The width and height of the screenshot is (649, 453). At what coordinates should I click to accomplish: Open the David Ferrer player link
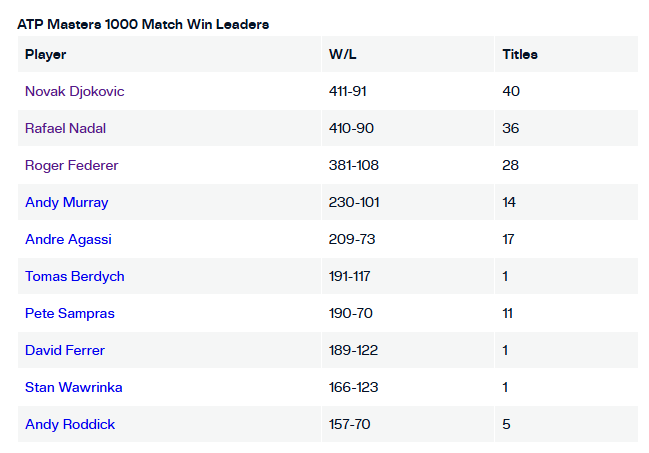[65, 350]
